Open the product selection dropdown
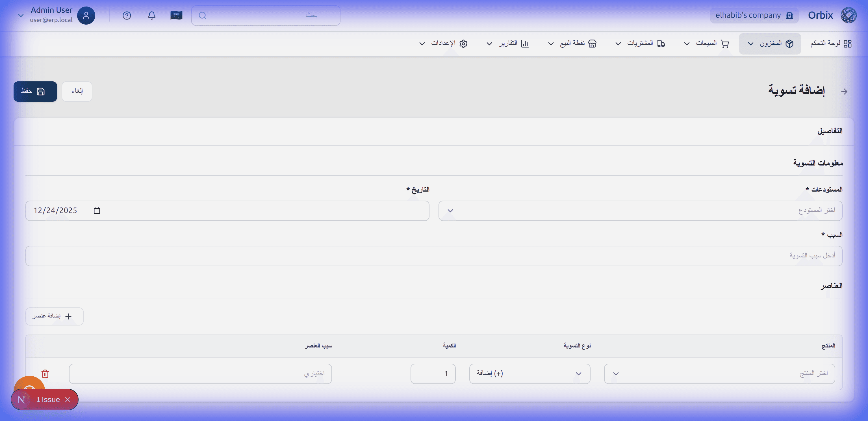868x421 pixels. (x=719, y=374)
